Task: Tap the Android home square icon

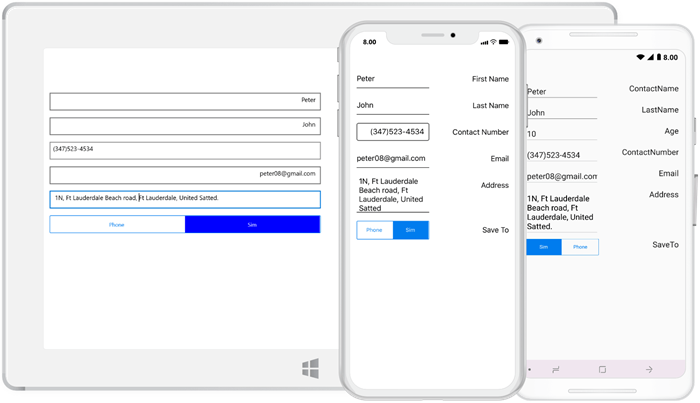Action: (x=602, y=370)
